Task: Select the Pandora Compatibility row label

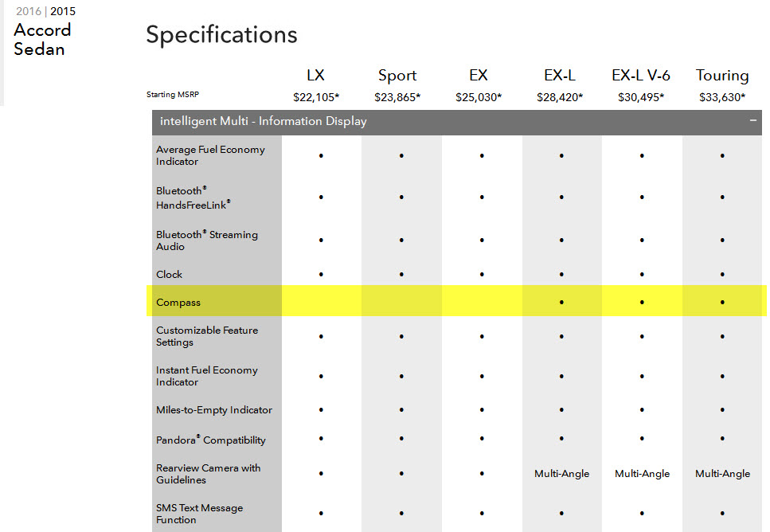Action: click(211, 440)
